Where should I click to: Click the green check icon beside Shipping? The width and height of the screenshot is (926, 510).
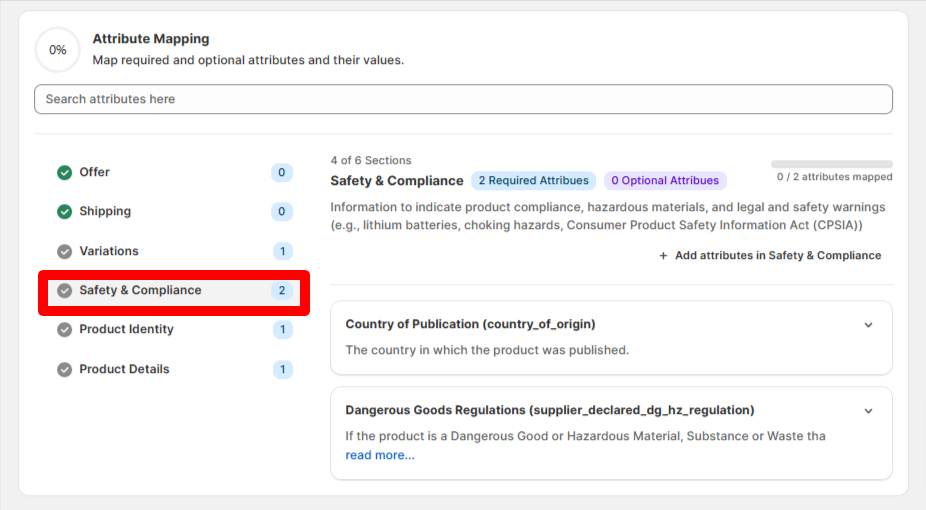[64, 211]
